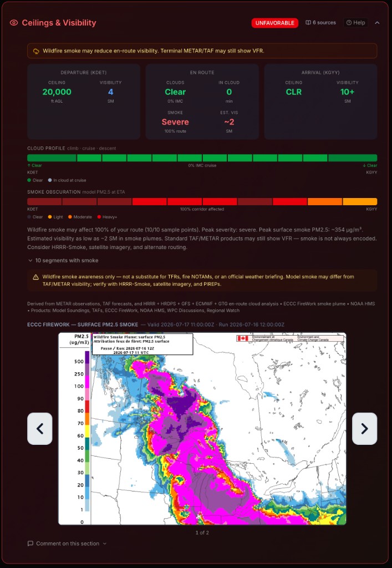
Task: Open the 6 sources book icon
Action: [x=308, y=22]
